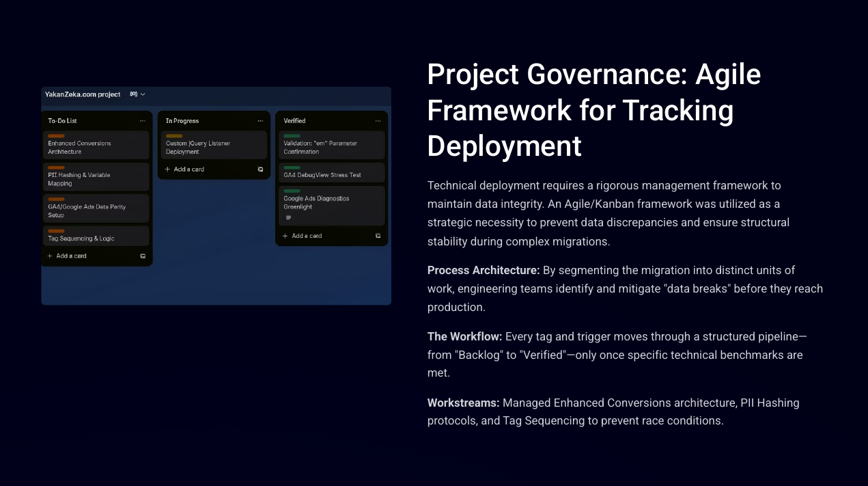
Task: Open the Tag Sequencing & Logic card
Action: pos(95,239)
